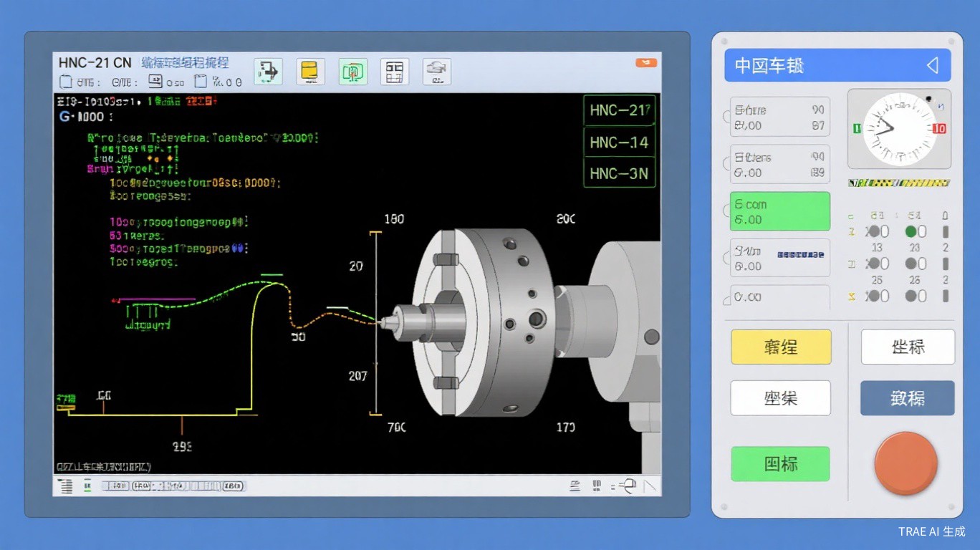Click the monitor icon before '0so'
This screenshot has height=550, width=980.
pyautogui.click(x=155, y=82)
